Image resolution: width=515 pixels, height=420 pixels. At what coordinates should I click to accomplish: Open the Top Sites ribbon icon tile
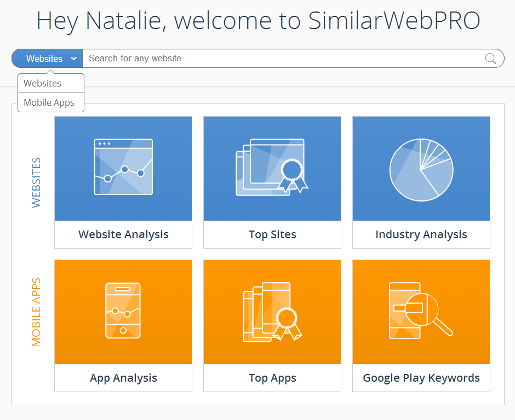click(x=272, y=167)
